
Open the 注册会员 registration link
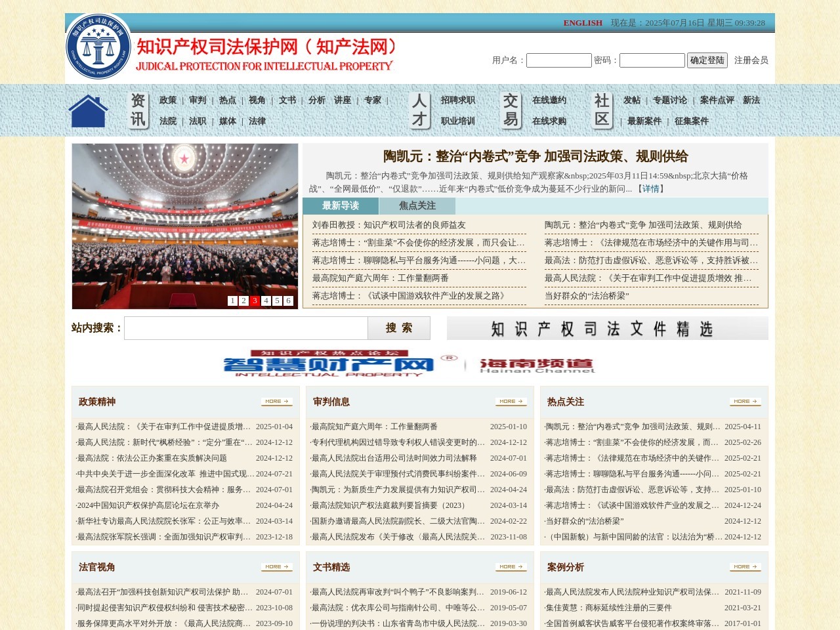(751, 60)
